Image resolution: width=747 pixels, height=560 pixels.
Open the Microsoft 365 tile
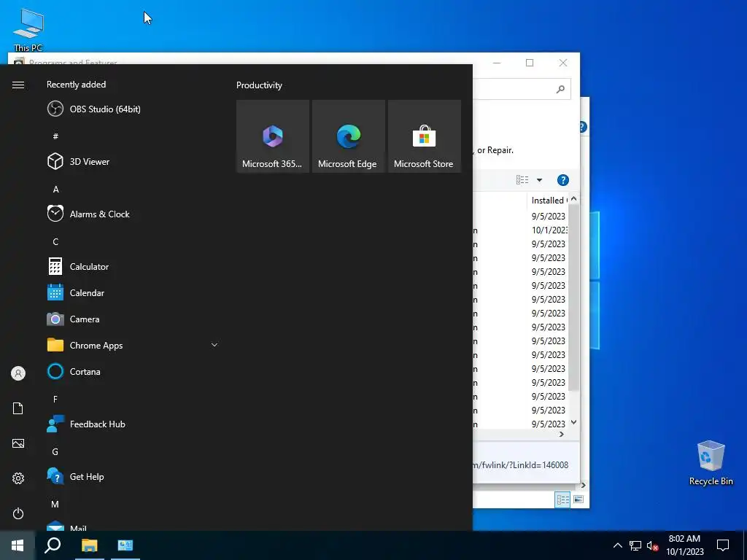click(273, 136)
